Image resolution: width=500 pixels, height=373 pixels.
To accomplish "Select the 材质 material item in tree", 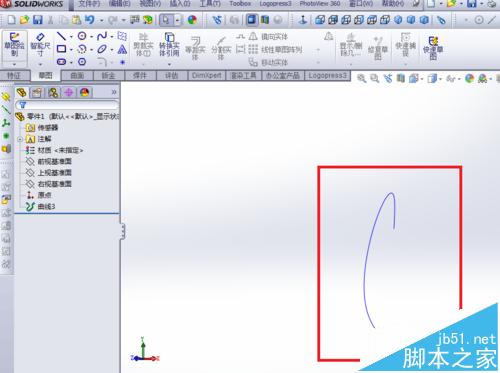I will [x=55, y=150].
